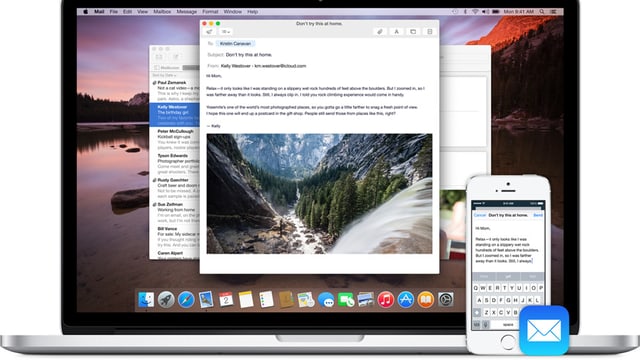
Task: Open Maps from the dock
Action: tap(306, 300)
